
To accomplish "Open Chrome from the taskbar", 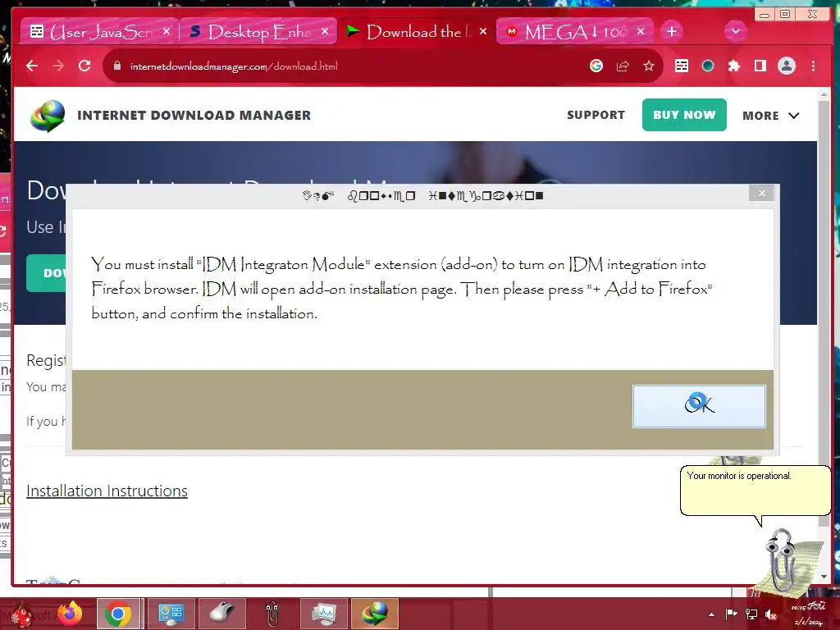I will 118,614.
